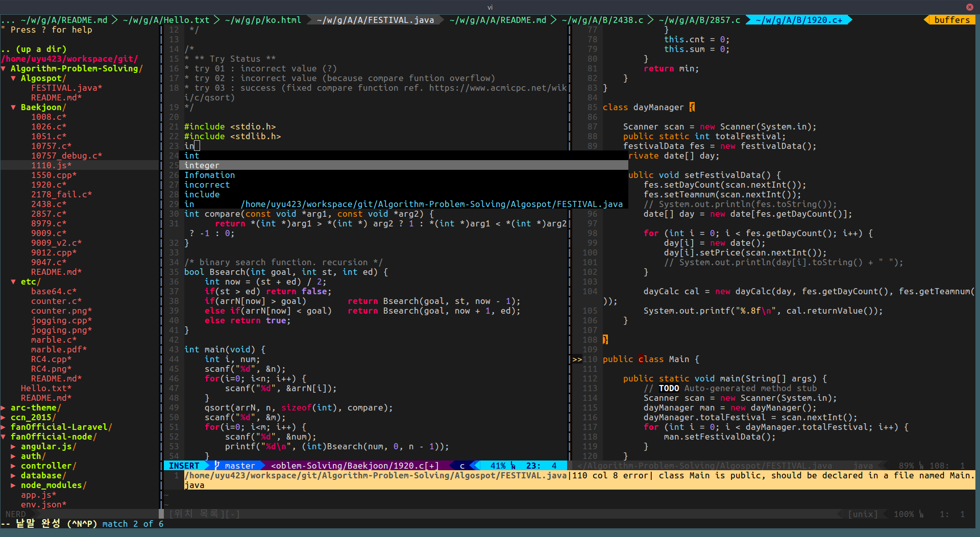Open 1026.c in the file tree
This screenshot has height=537, width=980.
[48, 126]
